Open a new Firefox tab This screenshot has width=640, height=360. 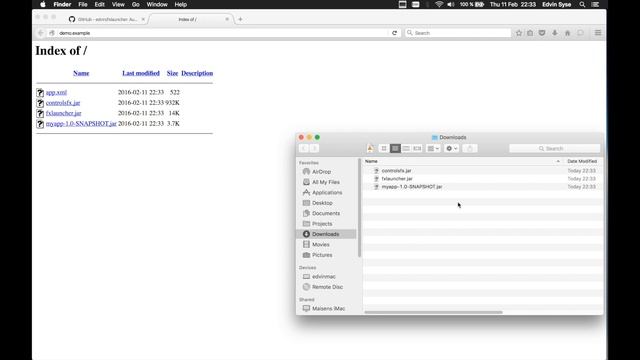click(x=240, y=19)
